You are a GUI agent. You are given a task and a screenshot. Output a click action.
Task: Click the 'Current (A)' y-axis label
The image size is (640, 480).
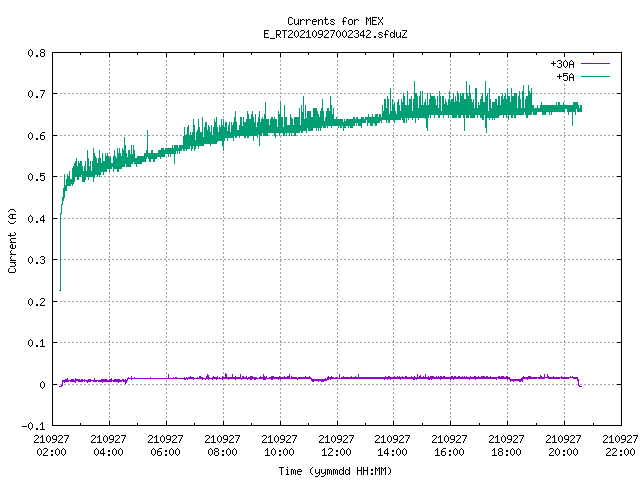coord(12,241)
